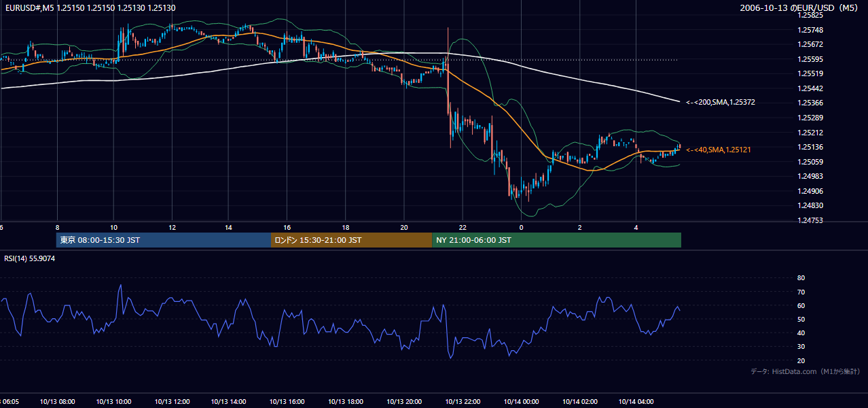868x408 pixels.
Task: Click price axis value 1.25595
Action: (809, 59)
